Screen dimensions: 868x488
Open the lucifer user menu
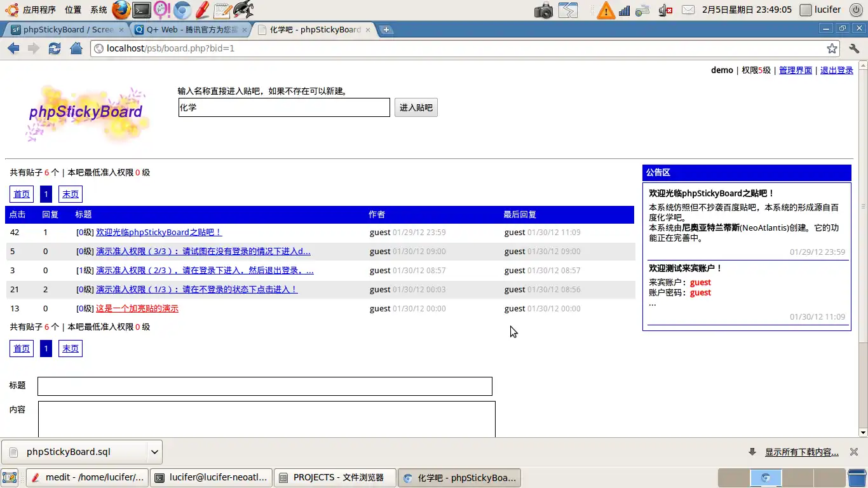(x=820, y=10)
